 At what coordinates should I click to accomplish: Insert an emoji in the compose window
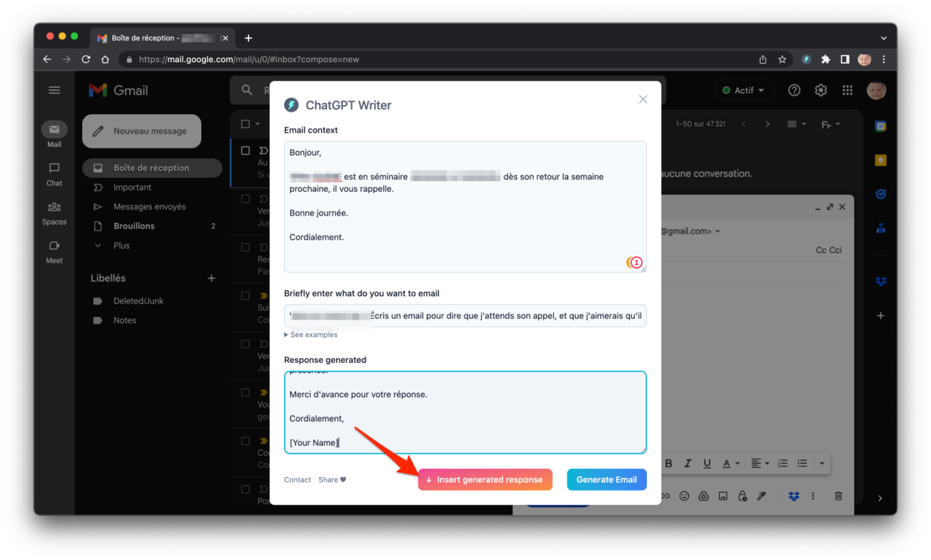684,496
